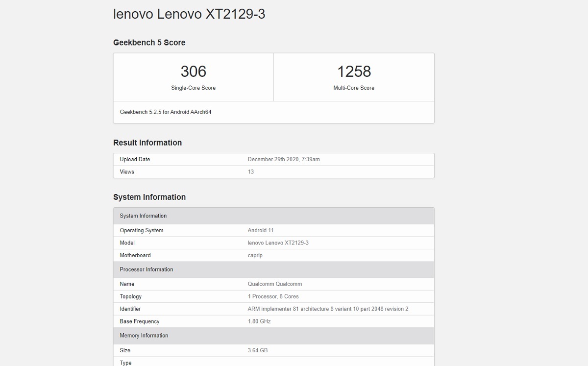Click the page title Lenovo XT2129-3

[x=189, y=14]
